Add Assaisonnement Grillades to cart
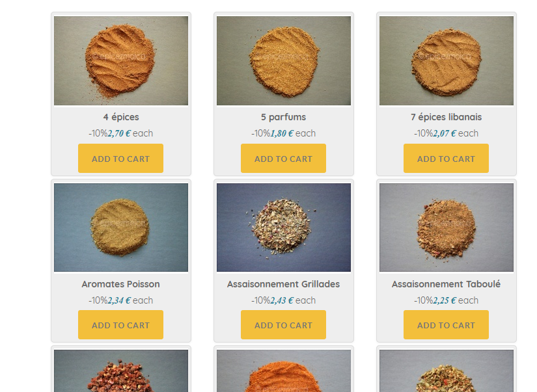The image size is (537, 392). tap(283, 325)
